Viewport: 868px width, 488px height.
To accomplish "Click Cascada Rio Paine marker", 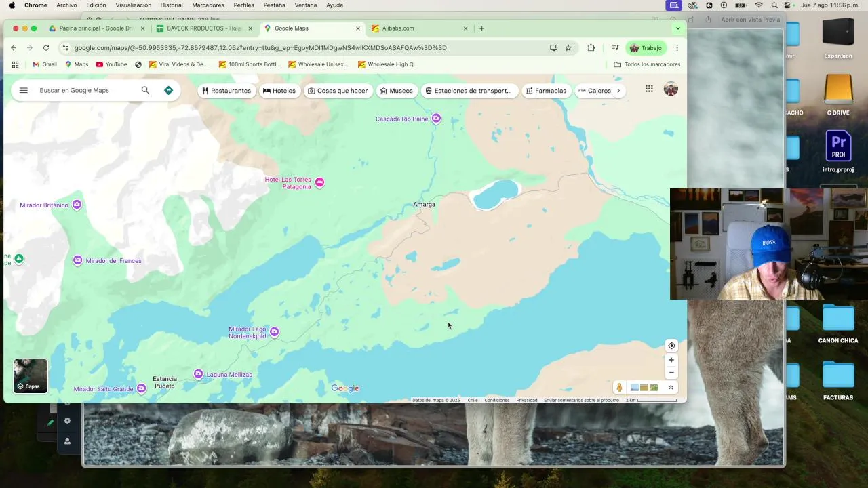I will point(436,119).
